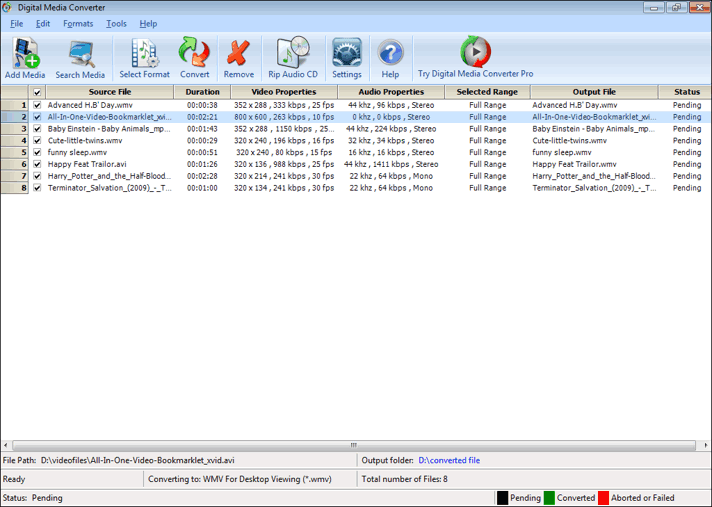Select the Baby Einstein source file row

pos(109,129)
